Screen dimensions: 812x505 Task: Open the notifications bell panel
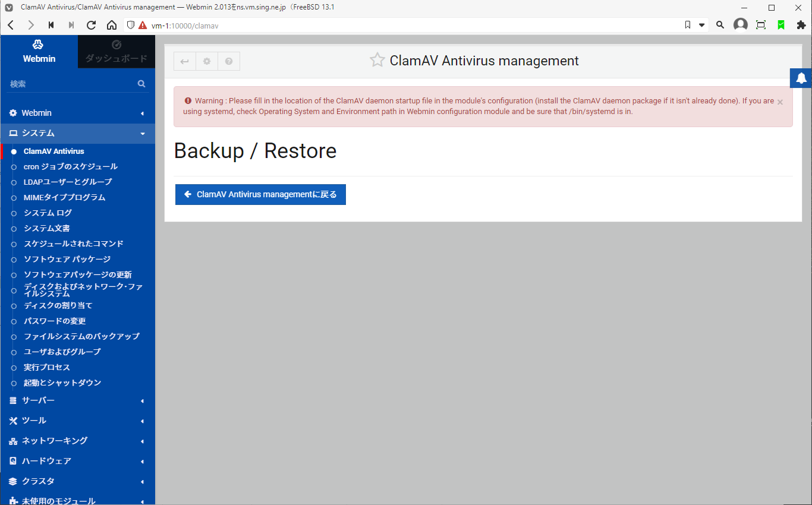pos(801,78)
